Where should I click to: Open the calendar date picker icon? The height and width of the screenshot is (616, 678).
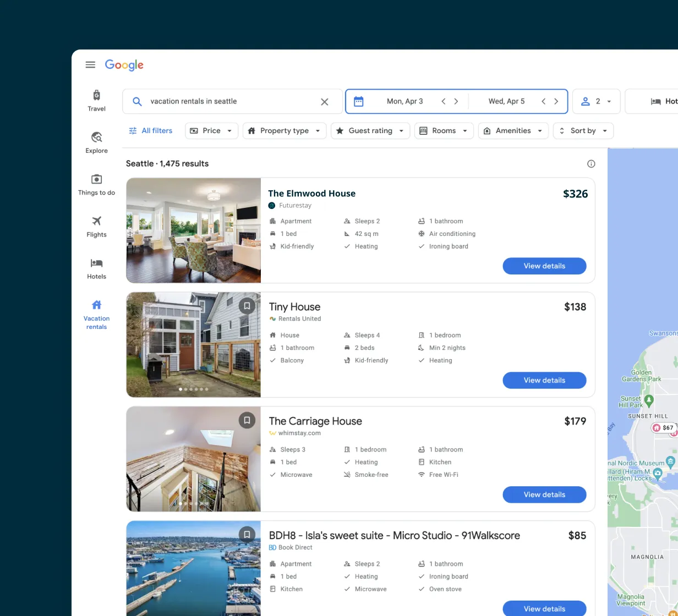(x=359, y=101)
